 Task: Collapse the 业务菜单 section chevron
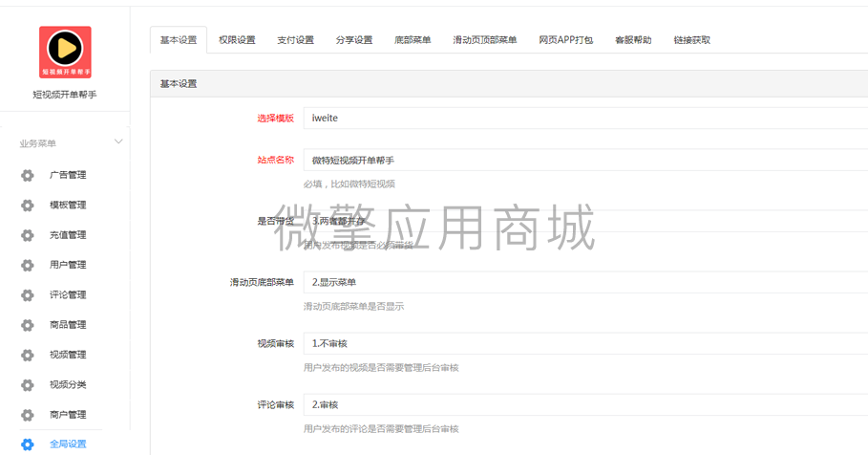pos(117,141)
